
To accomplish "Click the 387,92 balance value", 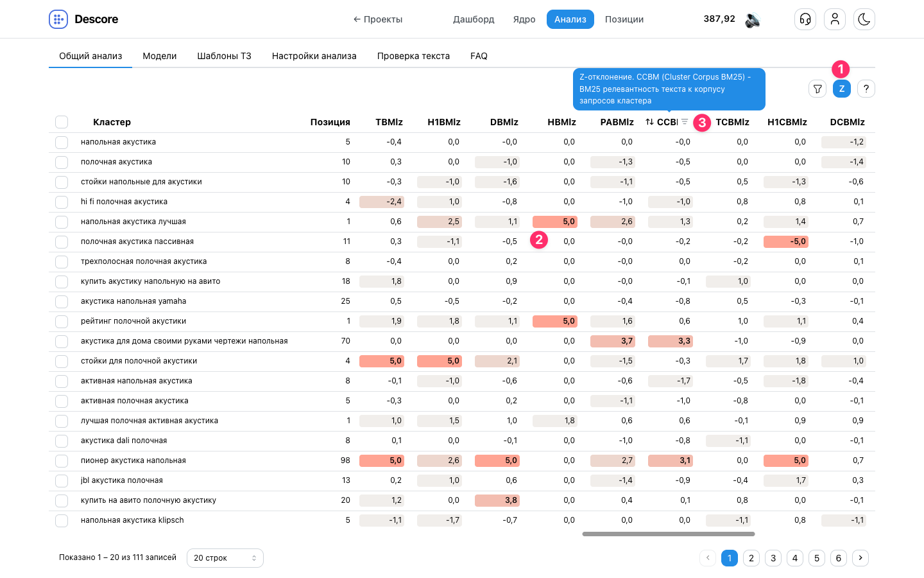I will pyautogui.click(x=719, y=19).
